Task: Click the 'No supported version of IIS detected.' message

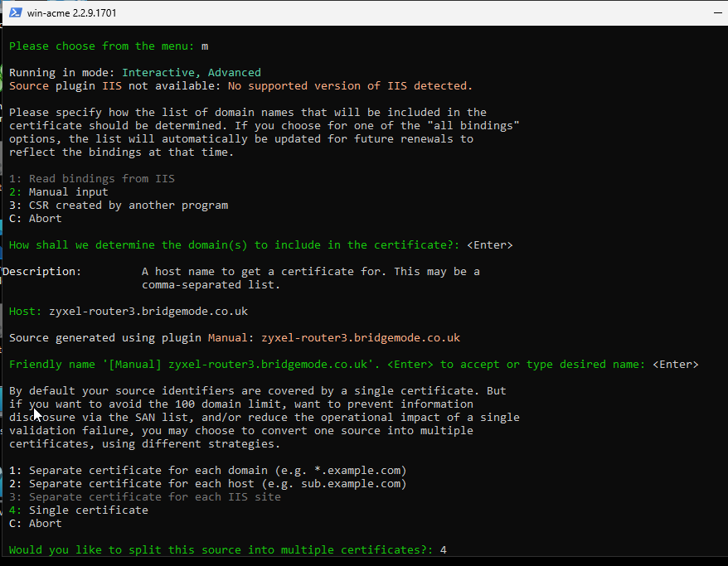Action: (x=350, y=86)
